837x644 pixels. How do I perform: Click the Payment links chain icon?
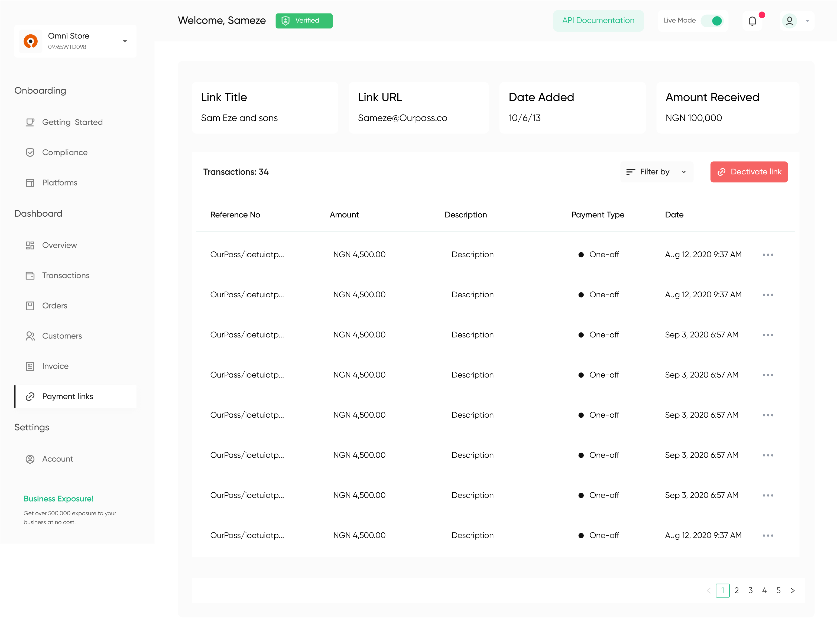click(30, 396)
